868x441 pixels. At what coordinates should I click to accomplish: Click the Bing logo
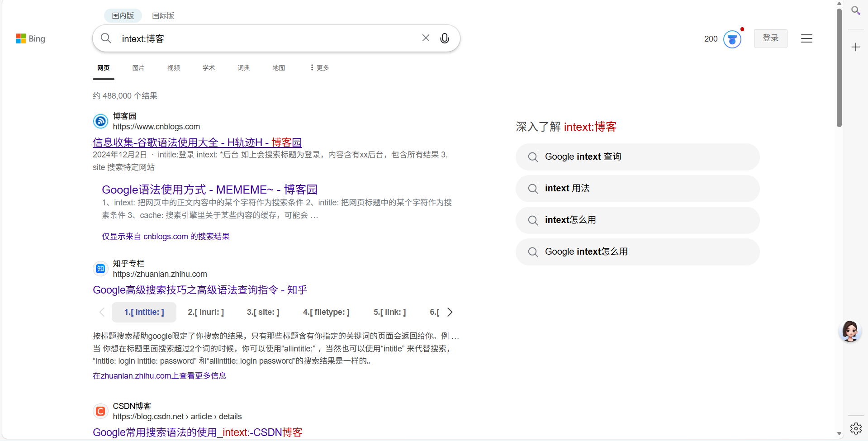click(x=30, y=39)
